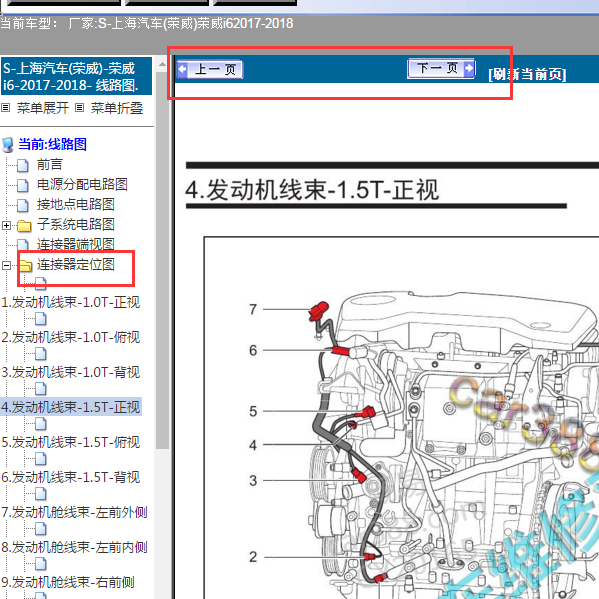This screenshot has width=599, height=599.
Task: Open 连接器端视图 page
Action: click(76, 244)
